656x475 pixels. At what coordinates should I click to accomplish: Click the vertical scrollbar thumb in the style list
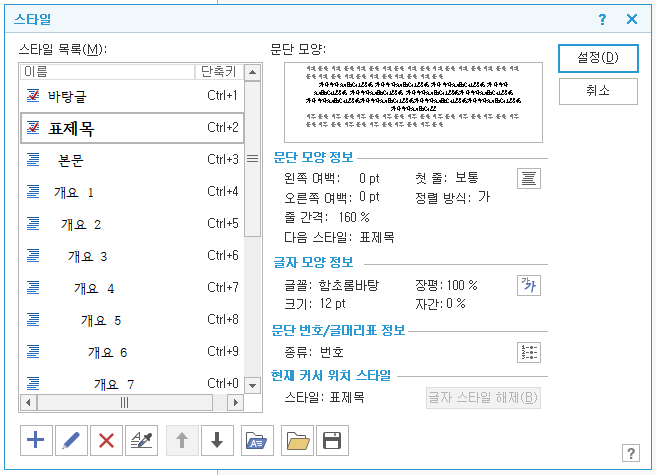tap(252, 159)
